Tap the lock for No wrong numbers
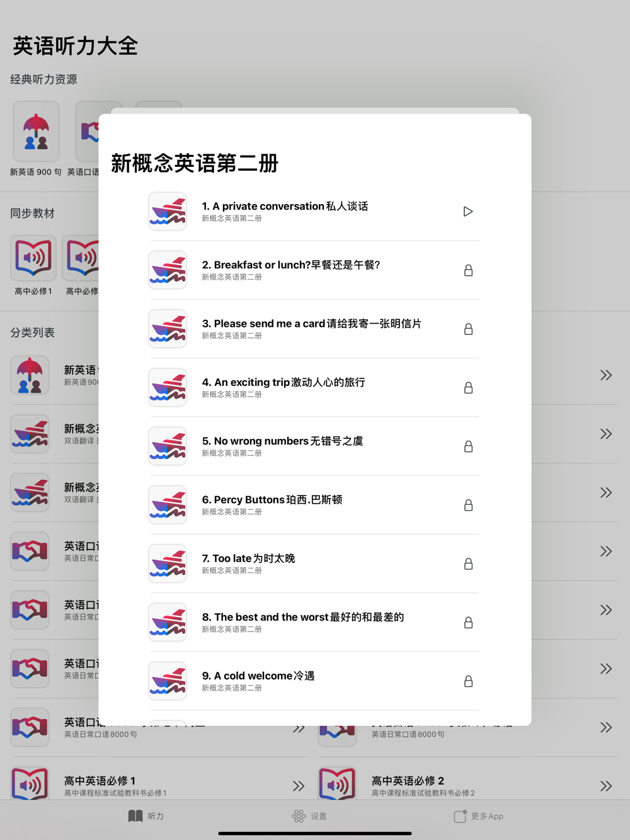 click(468, 446)
